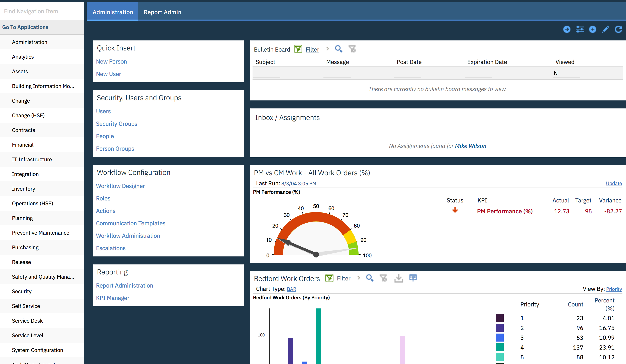Click the New Person link
626x364 pixels.
(111, 62)
